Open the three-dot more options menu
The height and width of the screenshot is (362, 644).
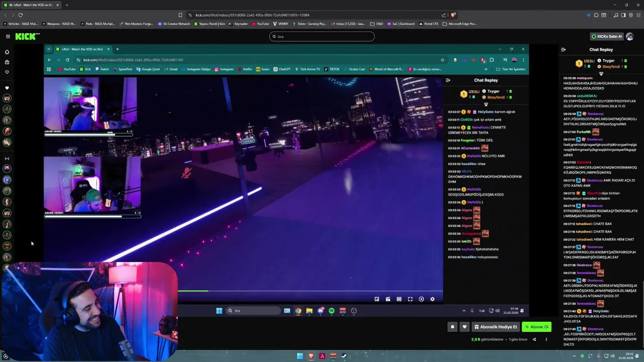[546, 339]
